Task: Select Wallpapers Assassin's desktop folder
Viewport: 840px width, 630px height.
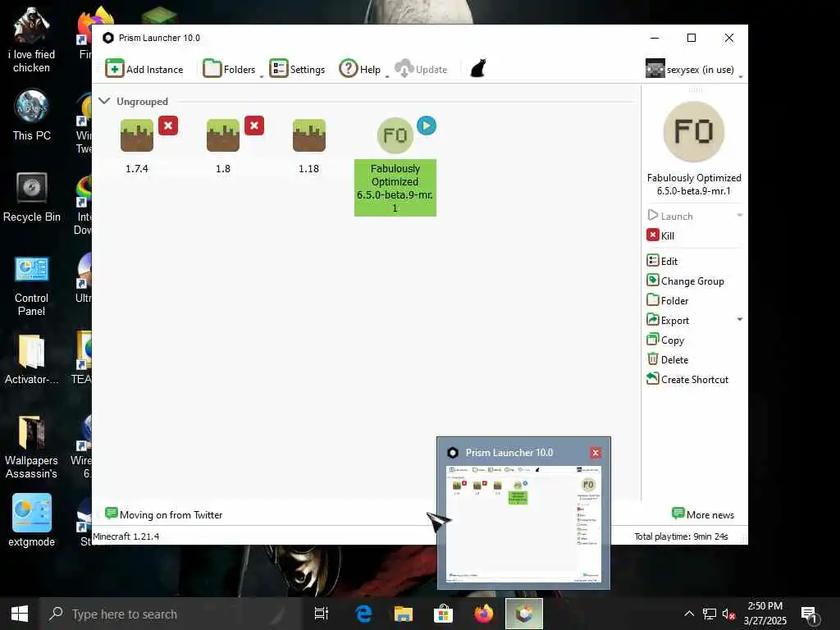Action: (32, 447)
